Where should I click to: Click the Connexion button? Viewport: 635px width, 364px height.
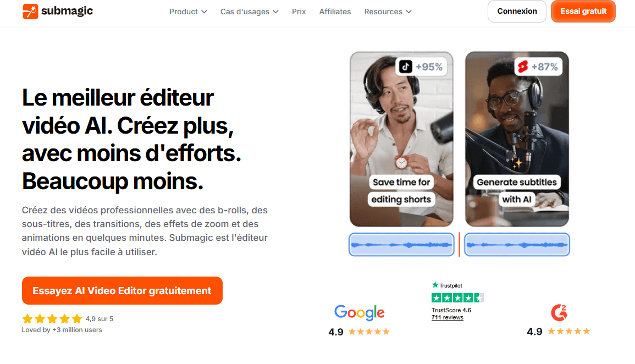coord(517,12)
